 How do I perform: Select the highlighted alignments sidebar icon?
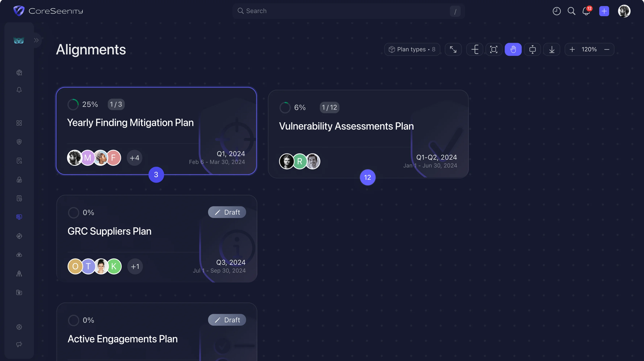click(19, 217)
